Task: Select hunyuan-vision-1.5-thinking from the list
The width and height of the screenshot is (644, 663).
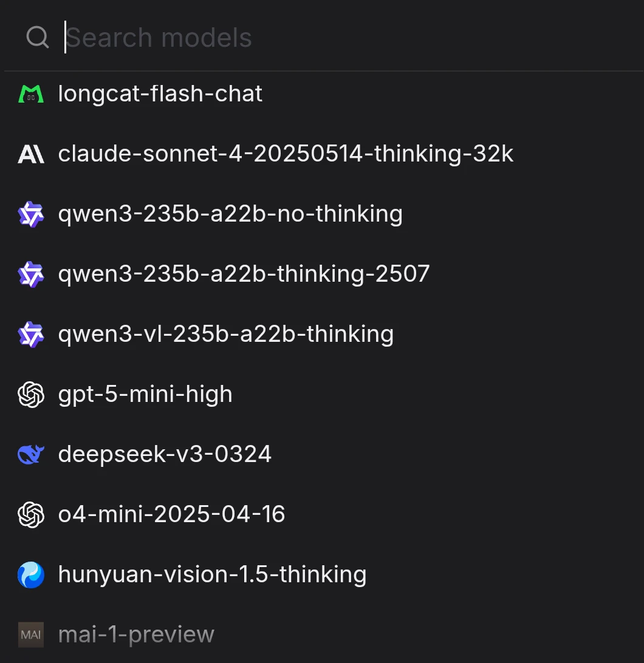Action: point(212,575)
